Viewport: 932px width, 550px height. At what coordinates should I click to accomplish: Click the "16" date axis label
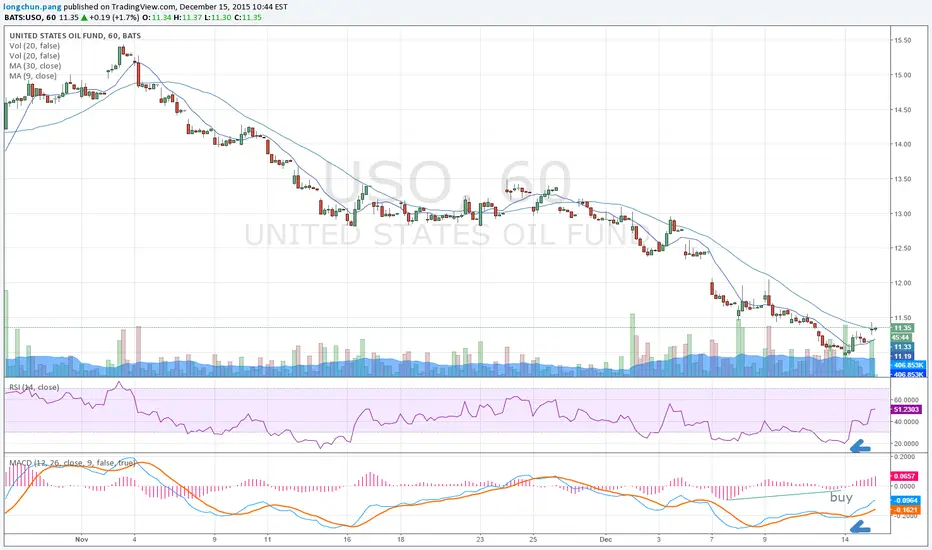point(347,540)
